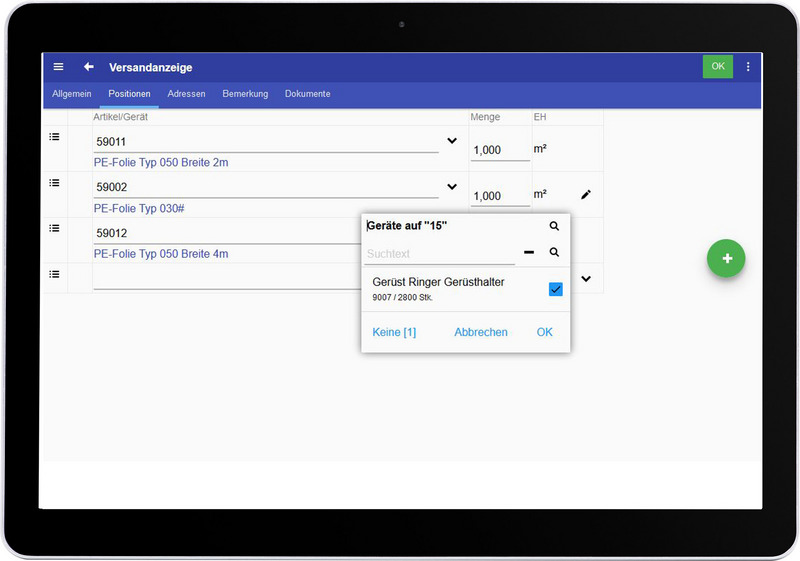This screenshot has height=561, width=800.
Task: Click Abbrechen in the popup
Action: [481, 332]
